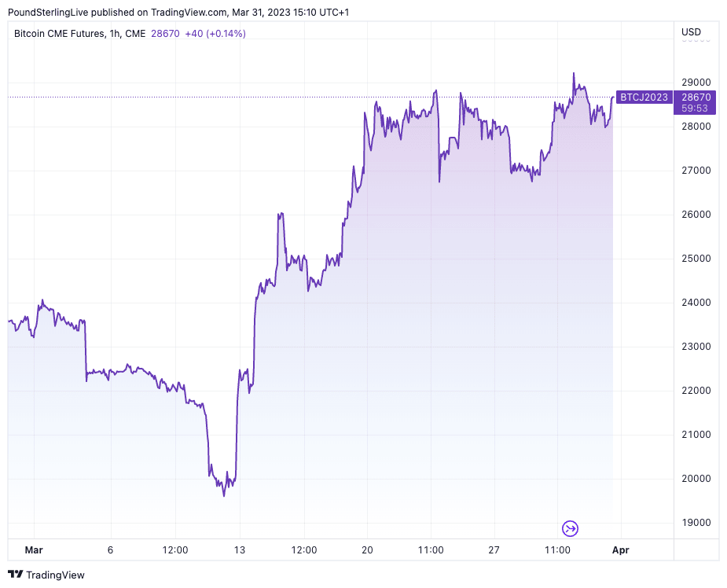Image resolution: width=727 pixels, height=588 pixels.
Task: Click the 6 date marker on the time axis
Action: point(111,550)
